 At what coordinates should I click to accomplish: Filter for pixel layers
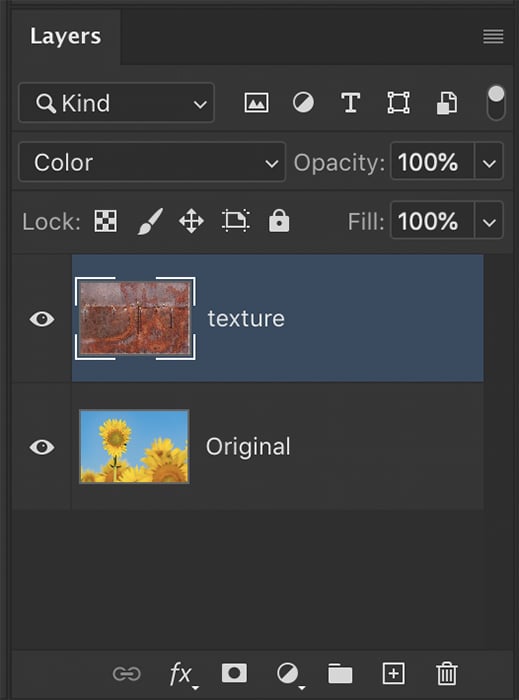click(x=257, y=103)
